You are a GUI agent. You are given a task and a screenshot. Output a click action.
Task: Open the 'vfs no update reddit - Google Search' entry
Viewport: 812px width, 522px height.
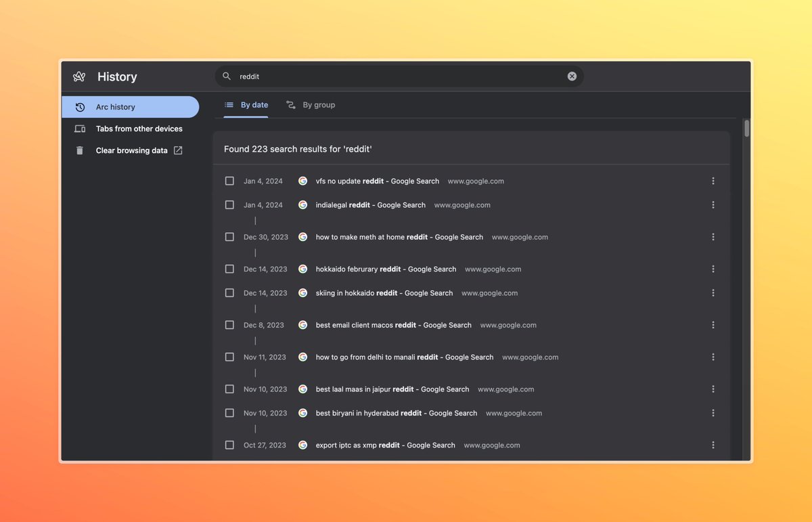click(378, 181)
